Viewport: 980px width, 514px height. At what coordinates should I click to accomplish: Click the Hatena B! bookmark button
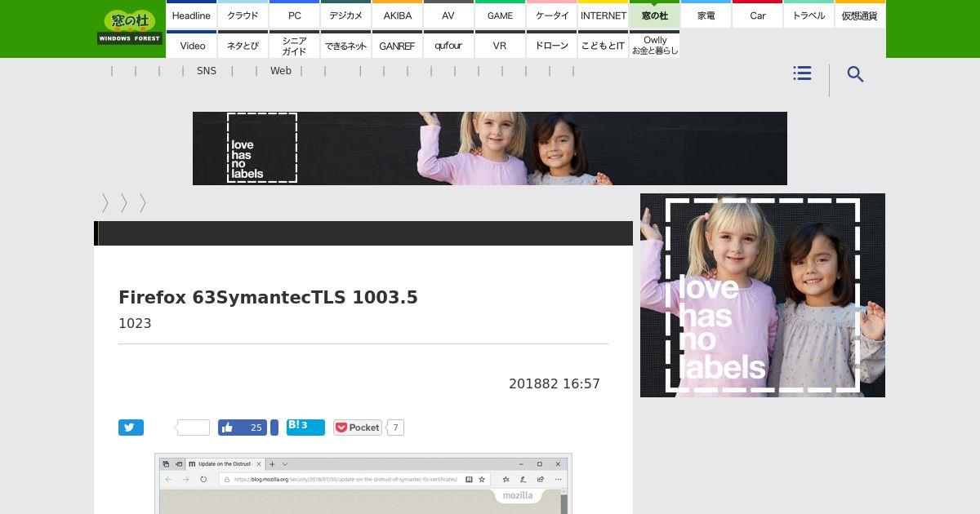(x=305, y=428)
